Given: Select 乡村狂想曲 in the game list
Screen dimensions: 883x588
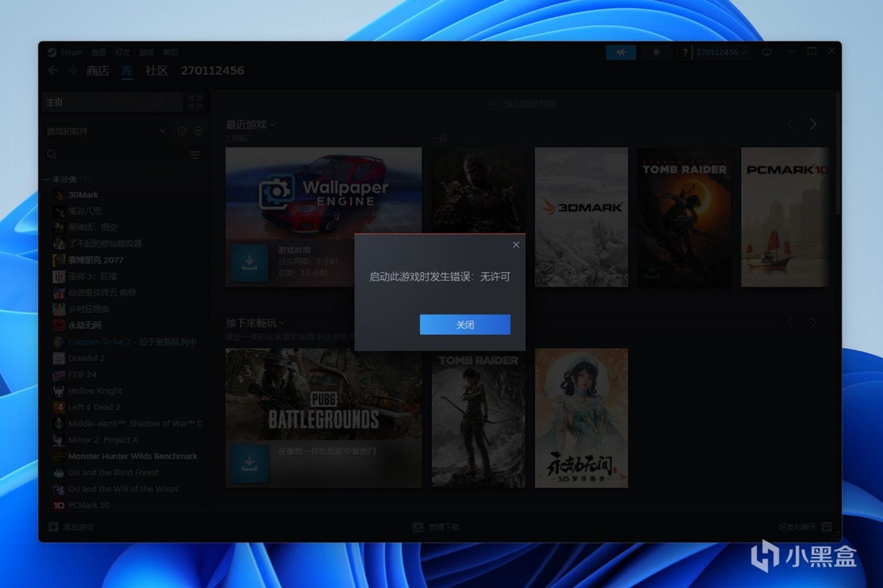Looking at the screenshot, I should coord(88,309).
